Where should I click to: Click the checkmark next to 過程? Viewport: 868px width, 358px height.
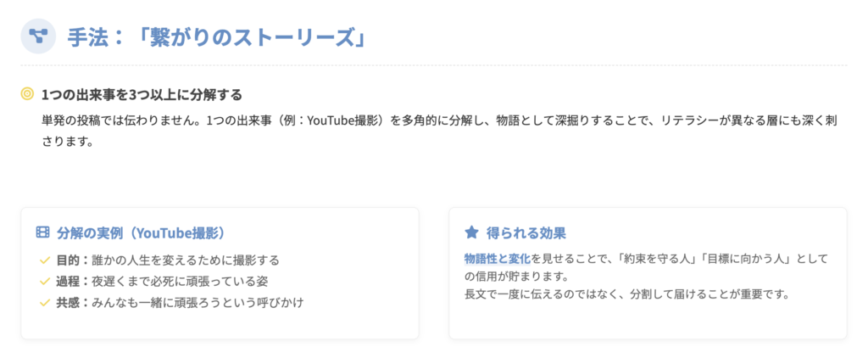pyautogui.click(x=45, y=281)
